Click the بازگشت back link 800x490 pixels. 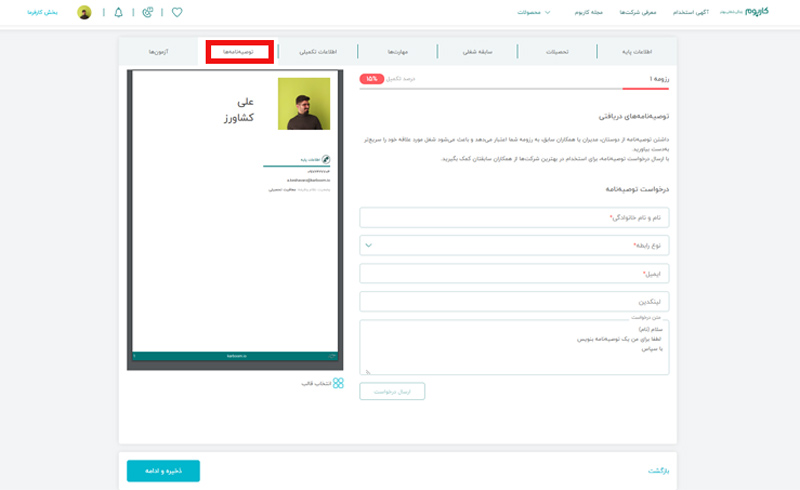[x=658, y=471]
